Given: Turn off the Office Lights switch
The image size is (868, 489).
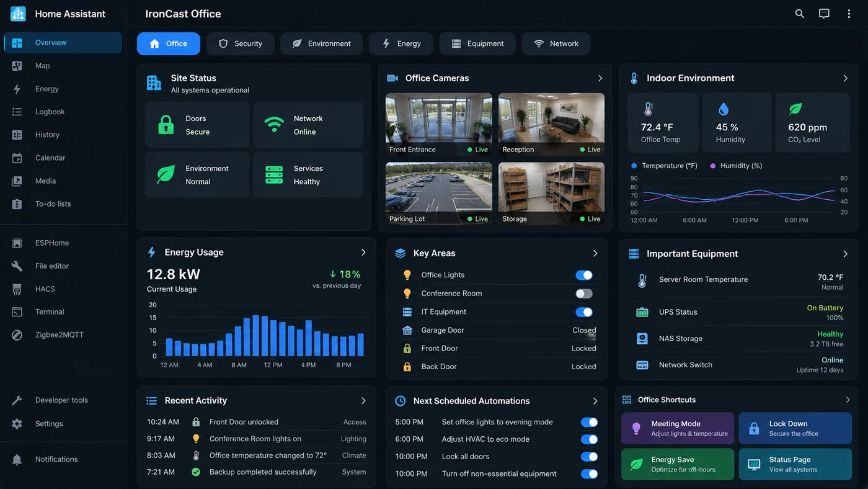Looking at the screenshot, I should [584, 275].
